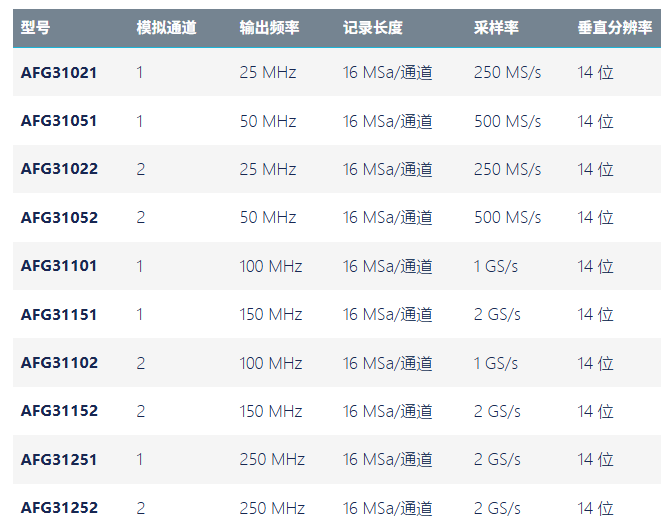Click the 采样率 column header
The height and width of the screenshot is (531, 661).
[496, 28]
